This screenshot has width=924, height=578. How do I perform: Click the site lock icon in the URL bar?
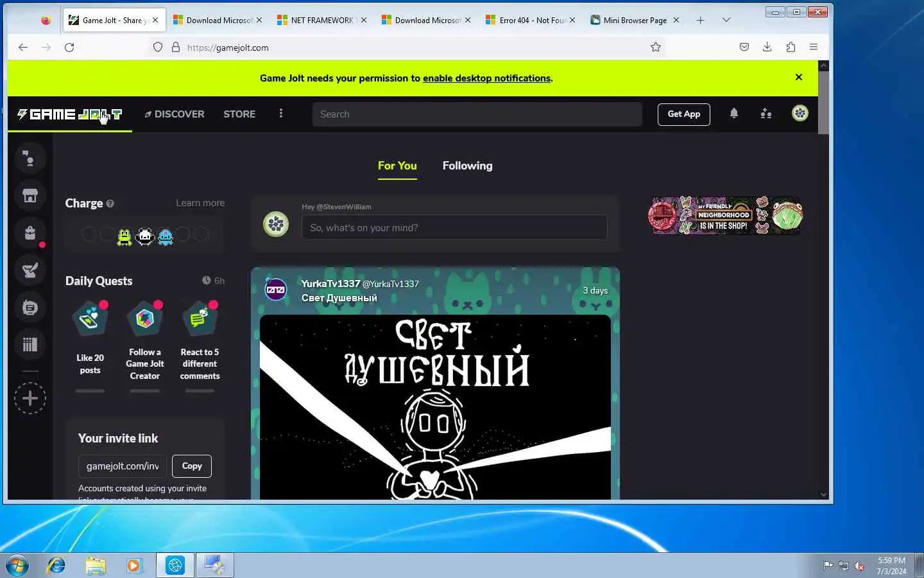click(x=176, y=47)
